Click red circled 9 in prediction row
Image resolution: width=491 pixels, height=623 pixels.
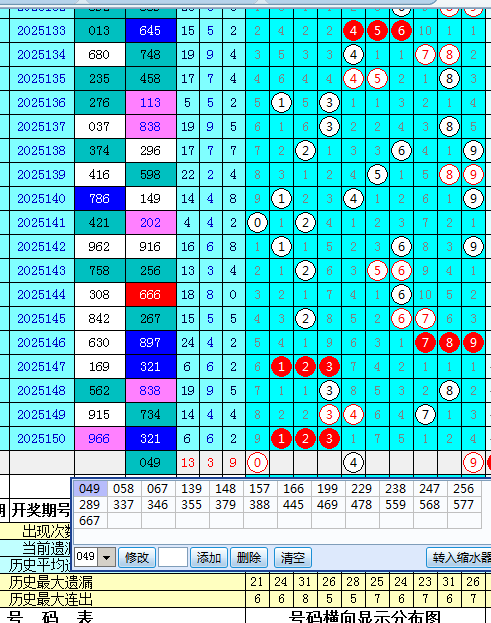(473, 462)
